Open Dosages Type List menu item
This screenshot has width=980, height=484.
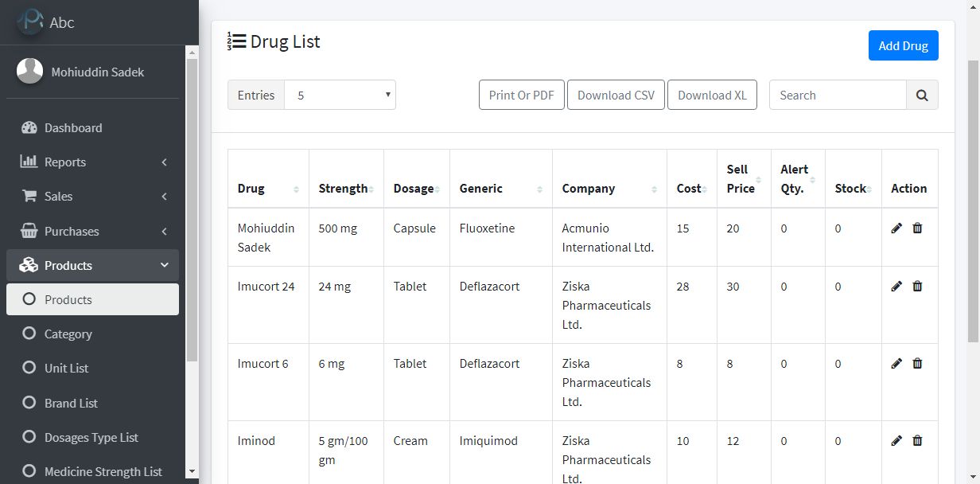(91, 438)
